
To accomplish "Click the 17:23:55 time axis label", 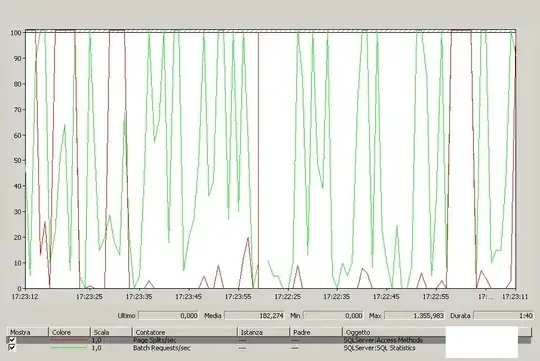I will 238,297.
